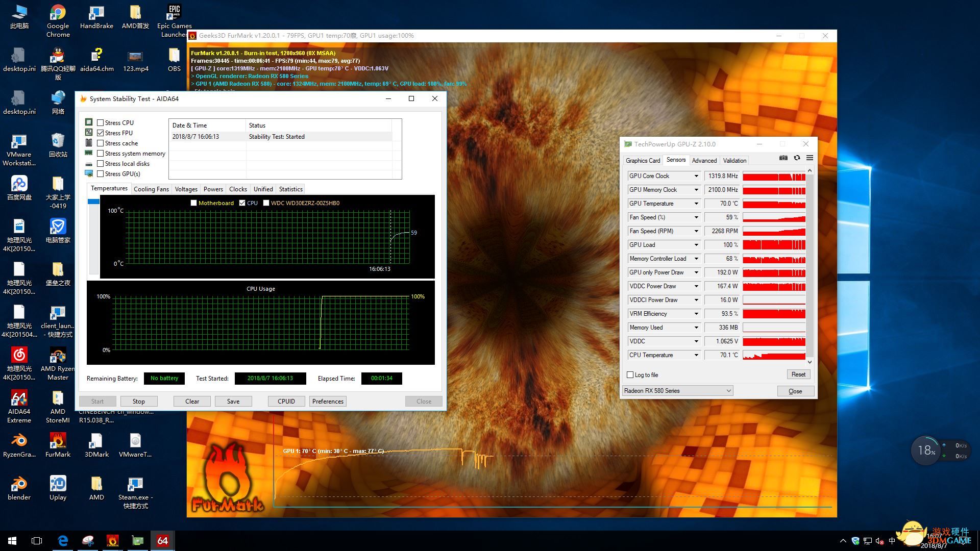Enable the Log to file checkbox
This screenshot has width=980, height=551.
pyautogui.click(x=630, y=375)
